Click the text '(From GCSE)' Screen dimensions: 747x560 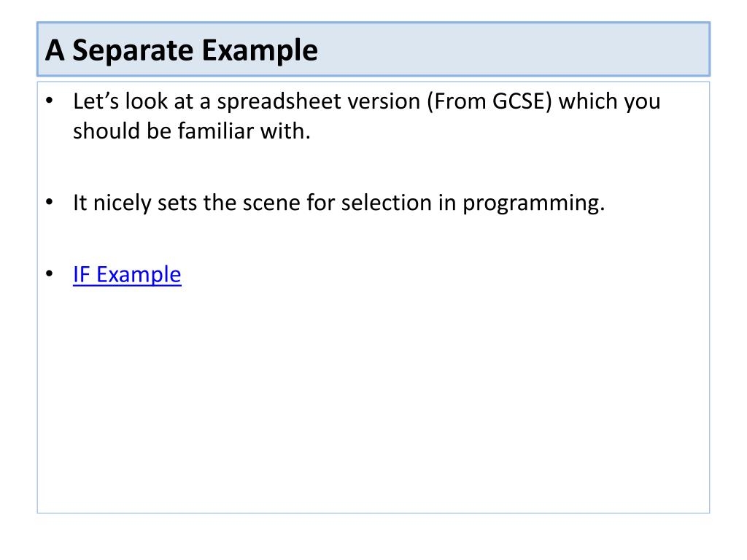click(x=489, y=102)
